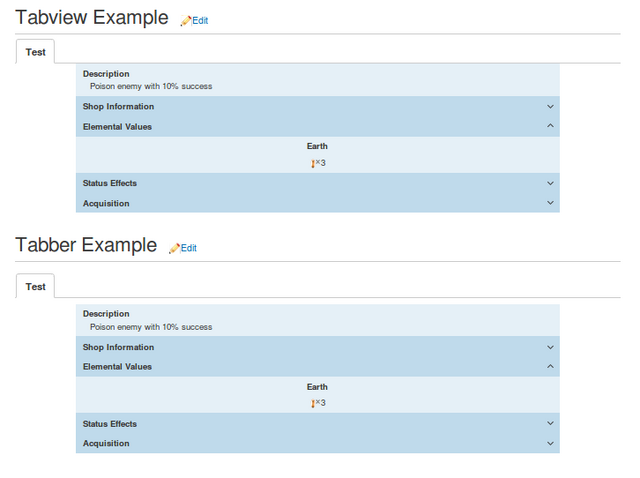Click Description label in Tabber section
Image resolution: width=640 pixels, height=478 pixels.
pyautogui.click(x=106, y=314)
